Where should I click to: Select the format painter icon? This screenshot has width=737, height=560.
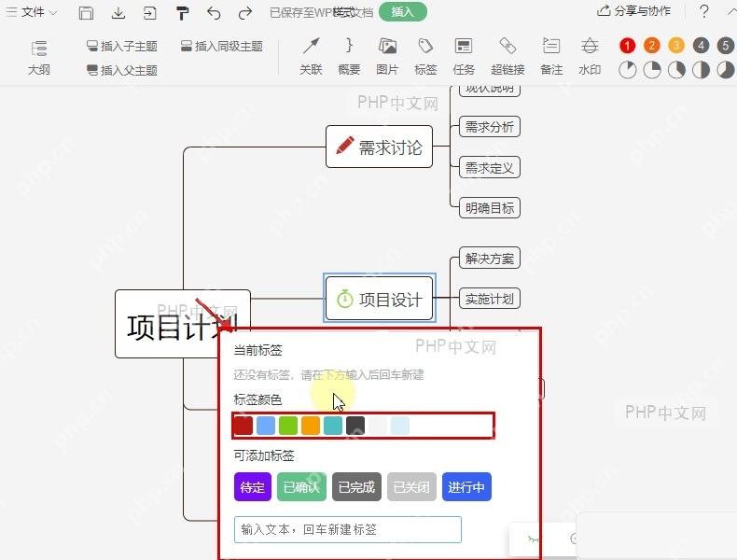[182, 13]
